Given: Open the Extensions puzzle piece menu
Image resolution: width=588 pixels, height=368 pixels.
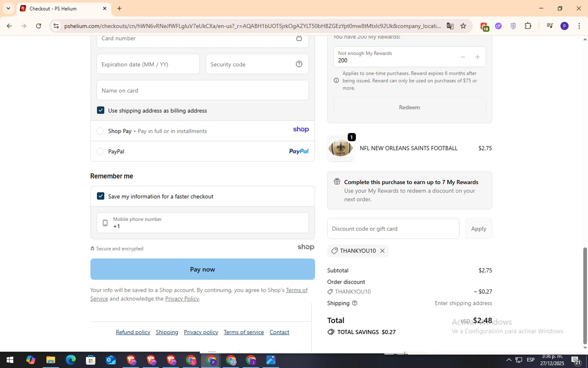Looking at the screenshot, I should point(528,26).
